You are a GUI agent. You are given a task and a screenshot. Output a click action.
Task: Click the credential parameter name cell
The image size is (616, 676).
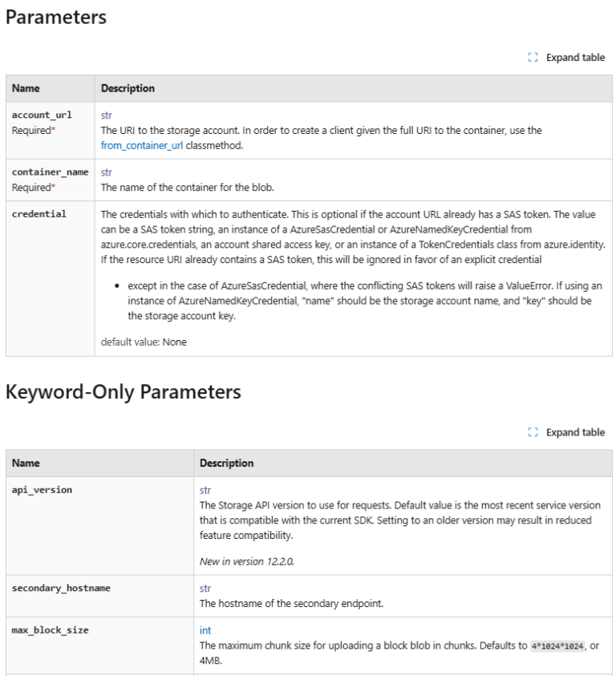[39, 214]
